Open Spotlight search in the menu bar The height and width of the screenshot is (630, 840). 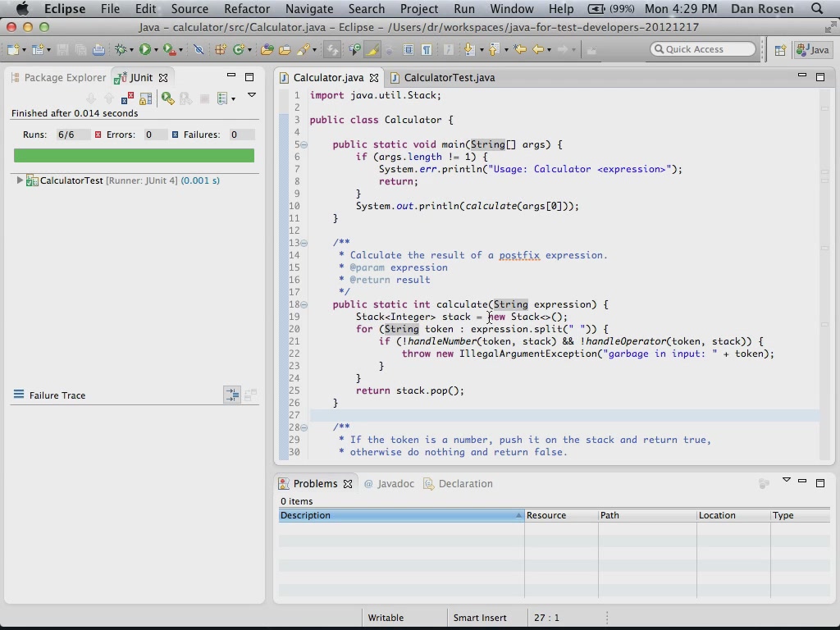click(817, 8)
